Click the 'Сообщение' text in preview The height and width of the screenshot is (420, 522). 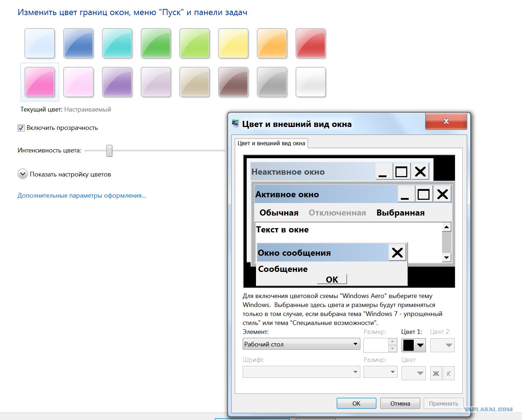coord(283,269)
